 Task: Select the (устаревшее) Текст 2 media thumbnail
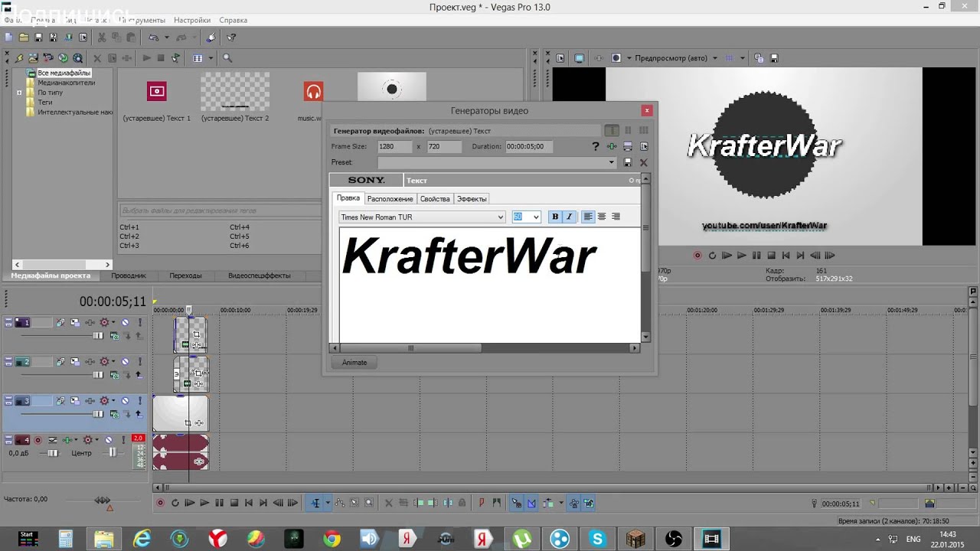[235, 92]
